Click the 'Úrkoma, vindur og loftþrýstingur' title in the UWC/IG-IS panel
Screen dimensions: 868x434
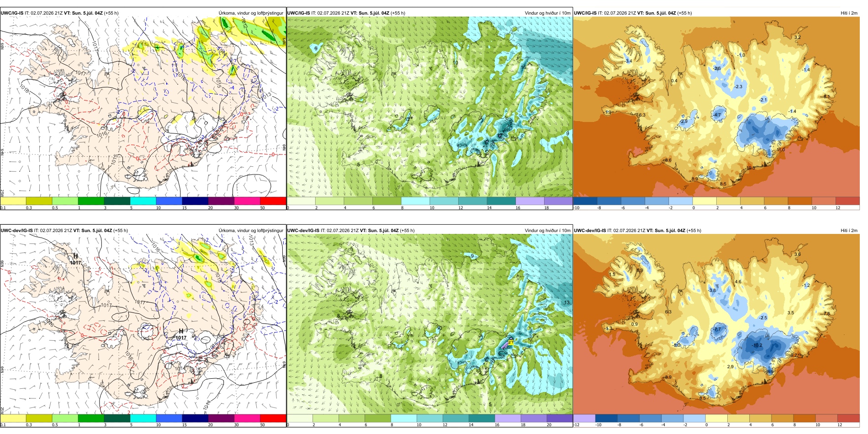(251, 13)
